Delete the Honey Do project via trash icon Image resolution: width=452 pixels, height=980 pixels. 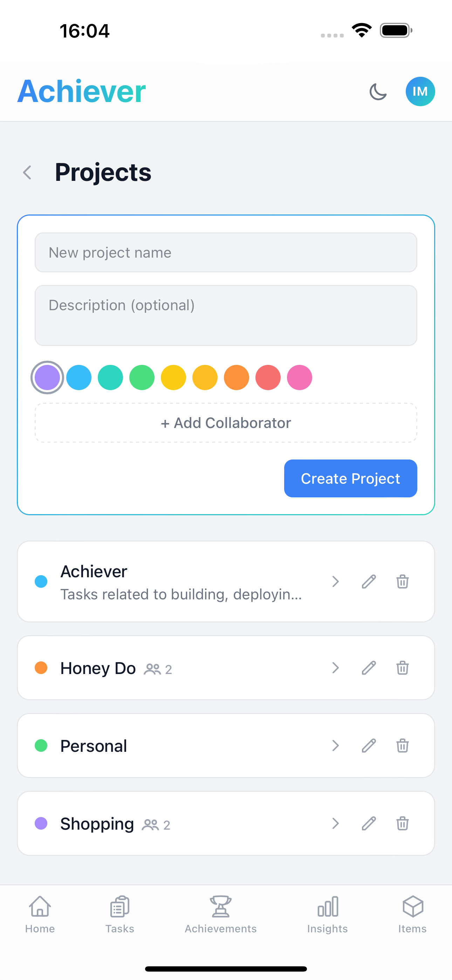(403, 668)
